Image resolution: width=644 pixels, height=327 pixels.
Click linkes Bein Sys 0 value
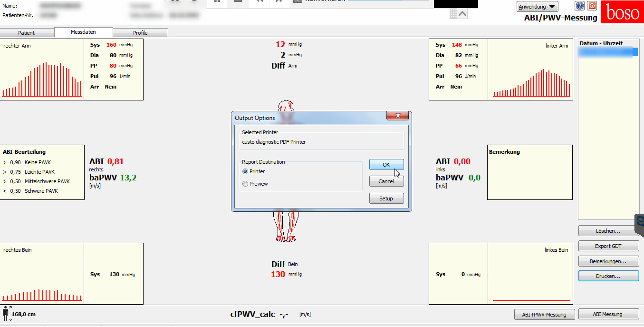click(463, 274)
